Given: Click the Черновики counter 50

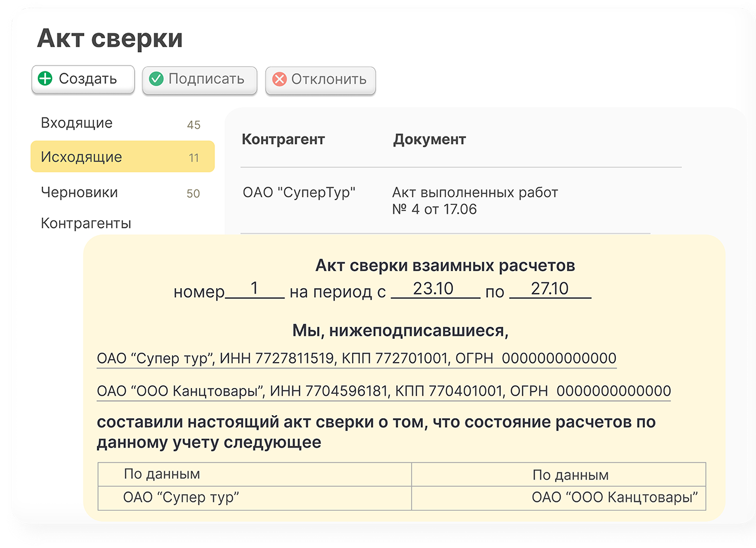Looking at the screenshot, I should pos(193,194).
